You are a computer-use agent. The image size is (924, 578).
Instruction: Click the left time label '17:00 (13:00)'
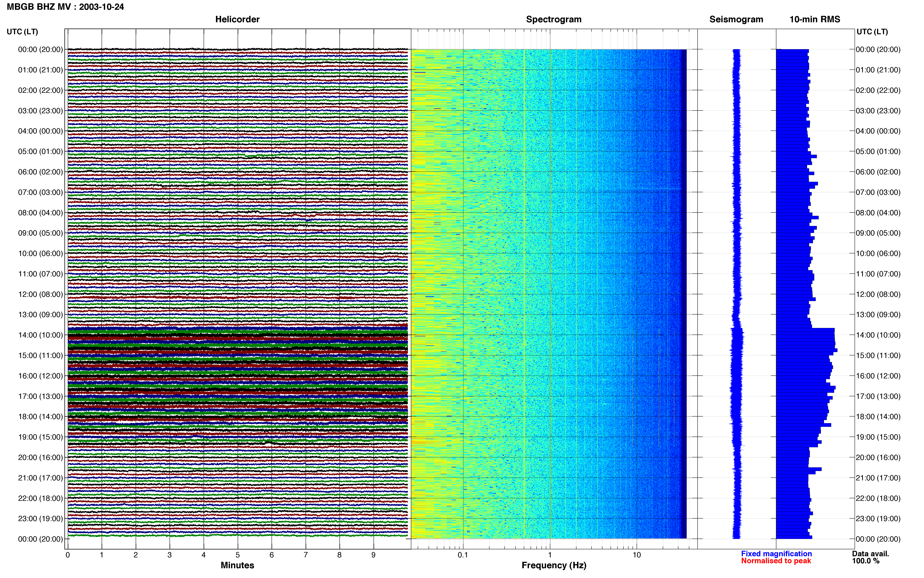41,396
